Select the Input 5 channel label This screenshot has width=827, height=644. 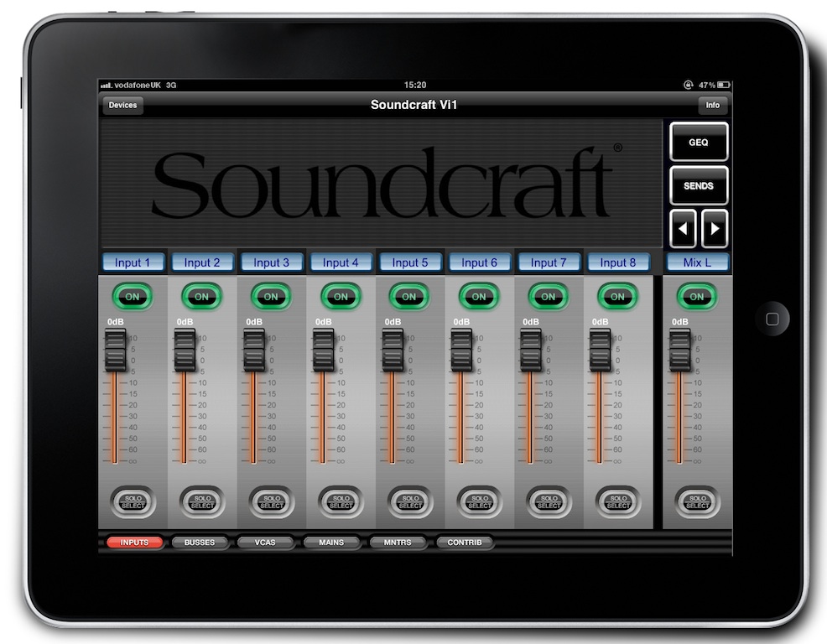pos(410,262)
